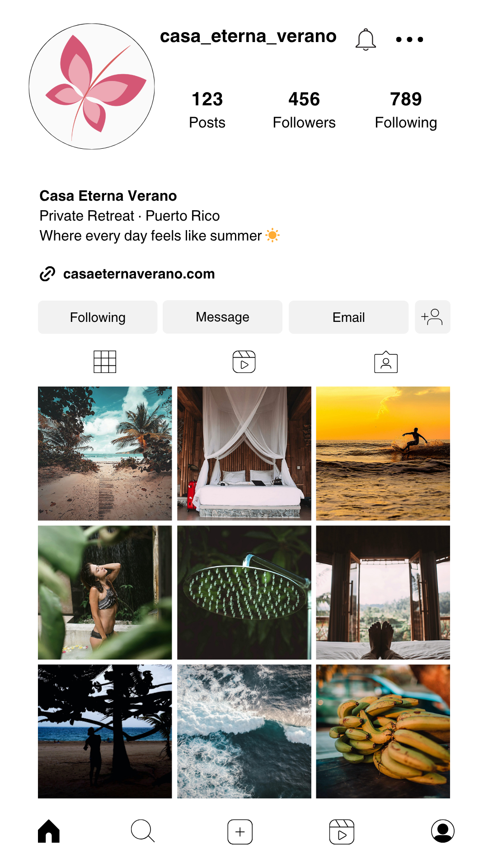Switch to the tagged photos tab
488x868 pixels.
(x=386, y=362)
